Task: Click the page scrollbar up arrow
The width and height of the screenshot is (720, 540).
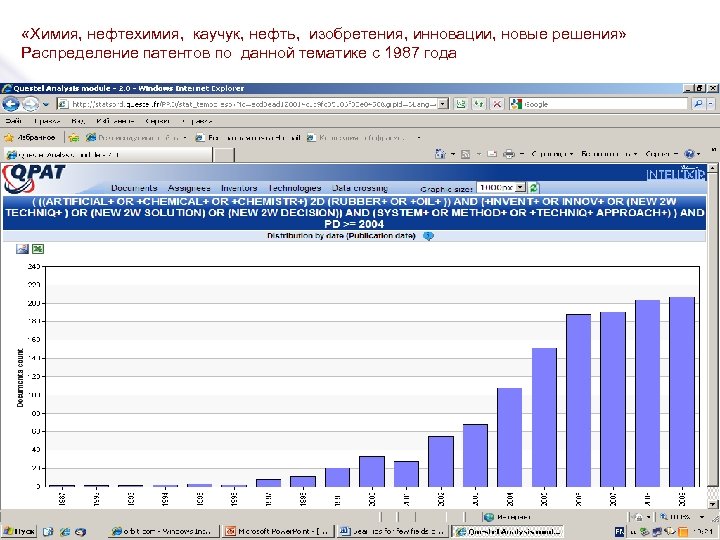Action: (x=712, y=168)
